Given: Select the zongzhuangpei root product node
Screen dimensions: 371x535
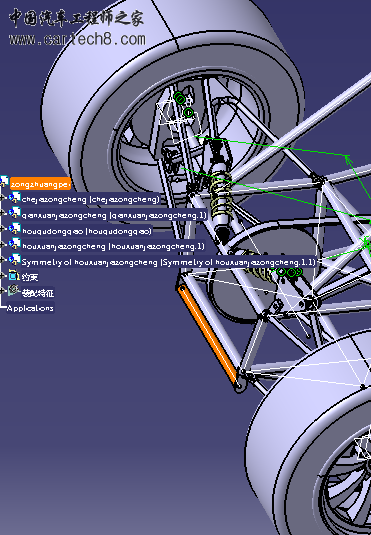Looking at the screenshot, I should 40,185.
